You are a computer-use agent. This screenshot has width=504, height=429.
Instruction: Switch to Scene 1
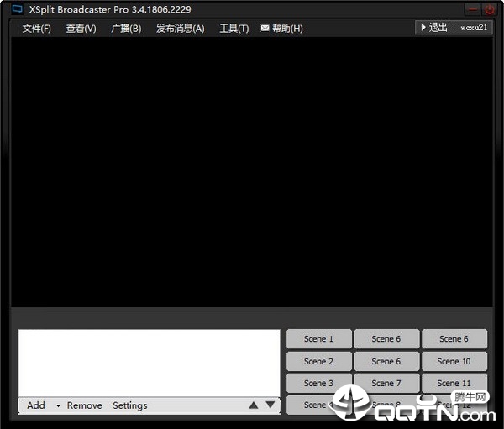point(319,338)
